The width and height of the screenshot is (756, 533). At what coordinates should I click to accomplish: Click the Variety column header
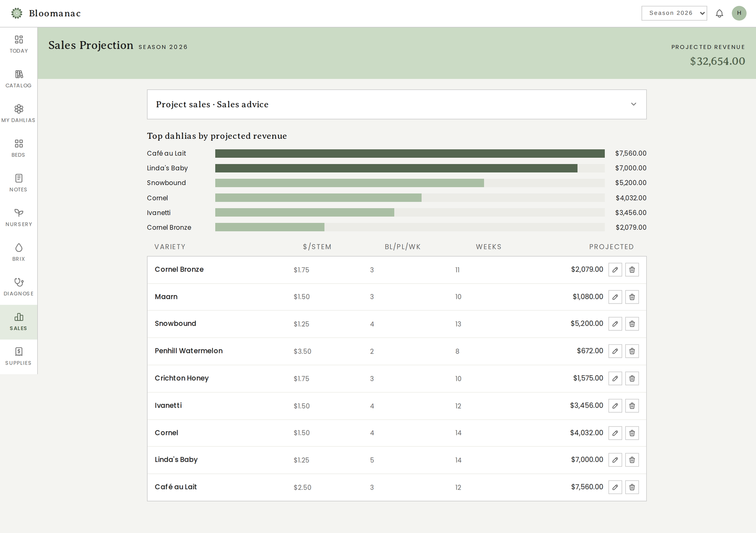pos(170,247)
